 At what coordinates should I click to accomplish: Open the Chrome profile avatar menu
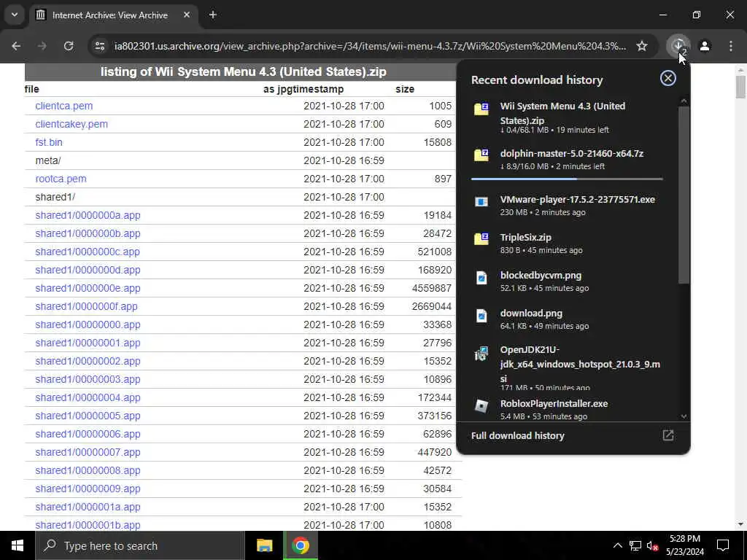point(704,46)
